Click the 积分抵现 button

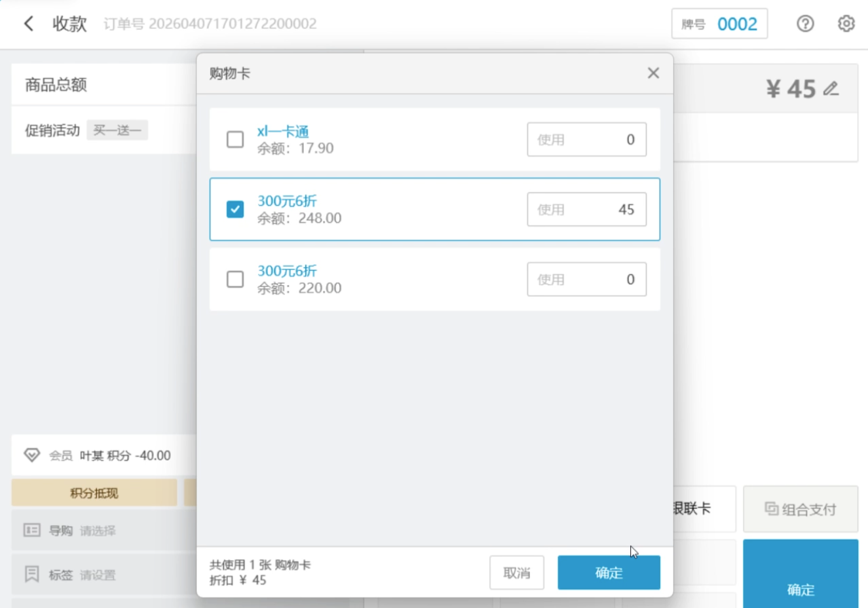tap(94, 493)
